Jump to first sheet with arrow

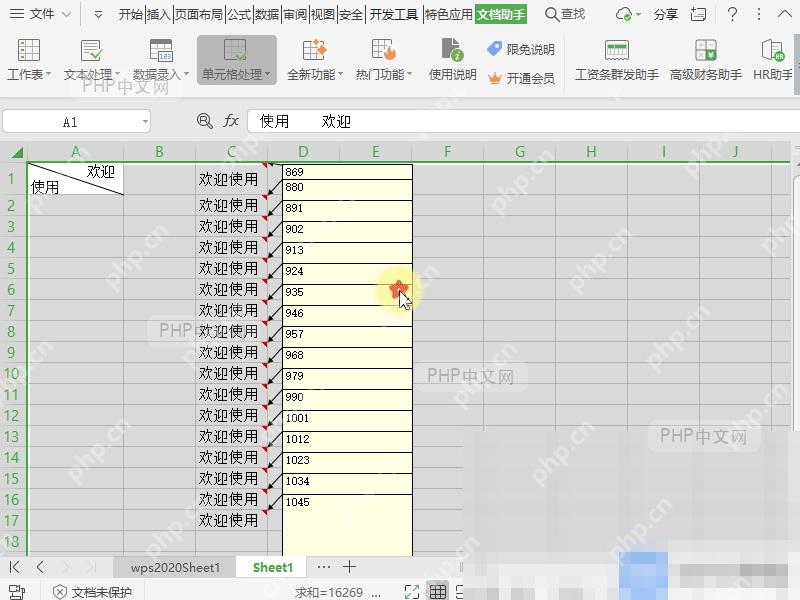pyautogui.click(x=14, y=567)
